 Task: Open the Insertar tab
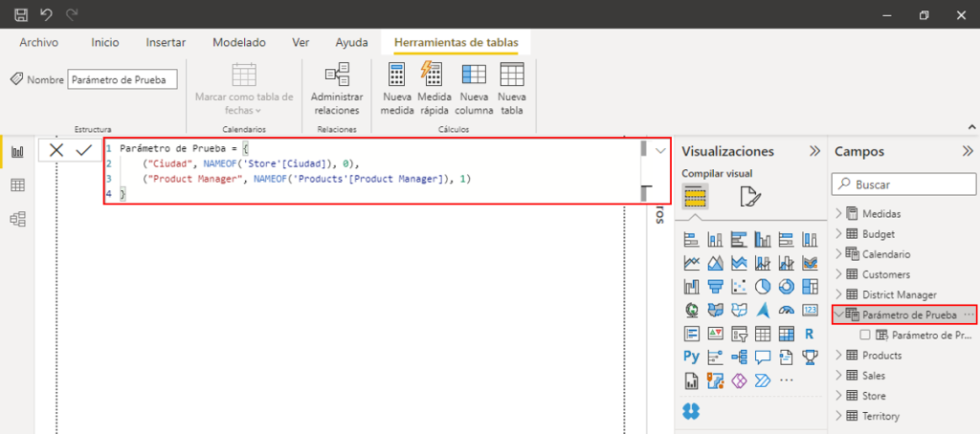pyautogui.click(x=166, y=42)
